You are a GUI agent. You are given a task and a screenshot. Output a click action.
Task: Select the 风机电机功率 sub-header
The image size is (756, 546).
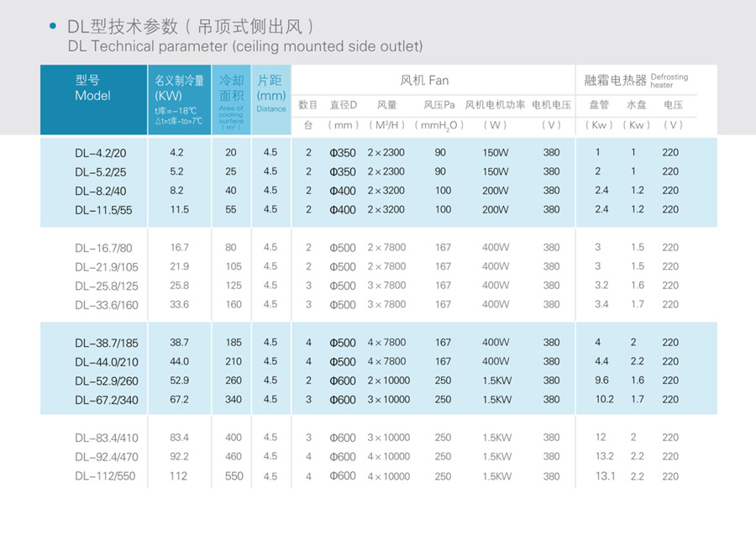(x=495, y=105)
